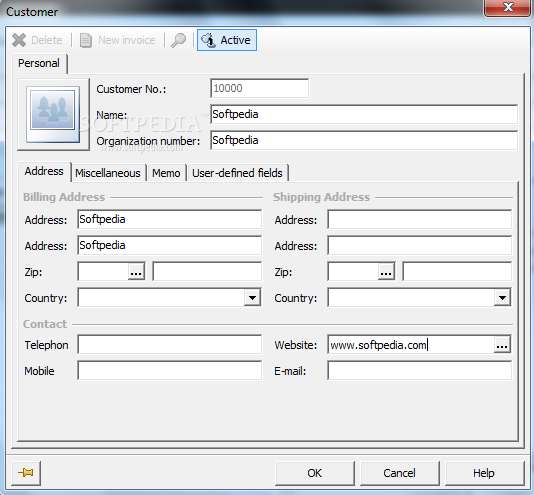Switch to the Miscellaneous tab
This screenshot has height=495, width=534.
coord(108,173)
